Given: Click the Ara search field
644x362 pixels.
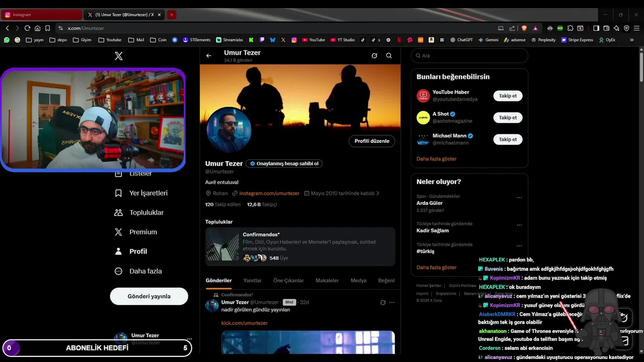Looking at the screenshot, I should coord(469,56).
